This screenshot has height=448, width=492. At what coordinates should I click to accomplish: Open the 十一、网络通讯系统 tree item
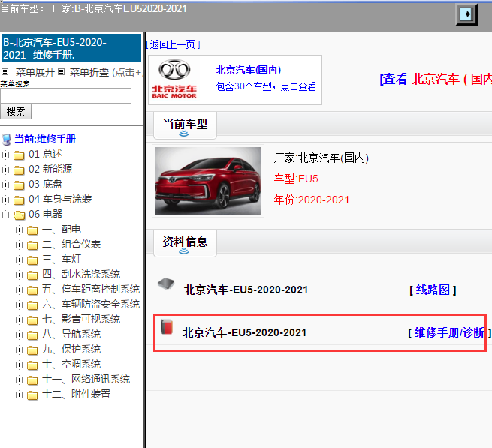pyautogui.click(x=86, y=380)
